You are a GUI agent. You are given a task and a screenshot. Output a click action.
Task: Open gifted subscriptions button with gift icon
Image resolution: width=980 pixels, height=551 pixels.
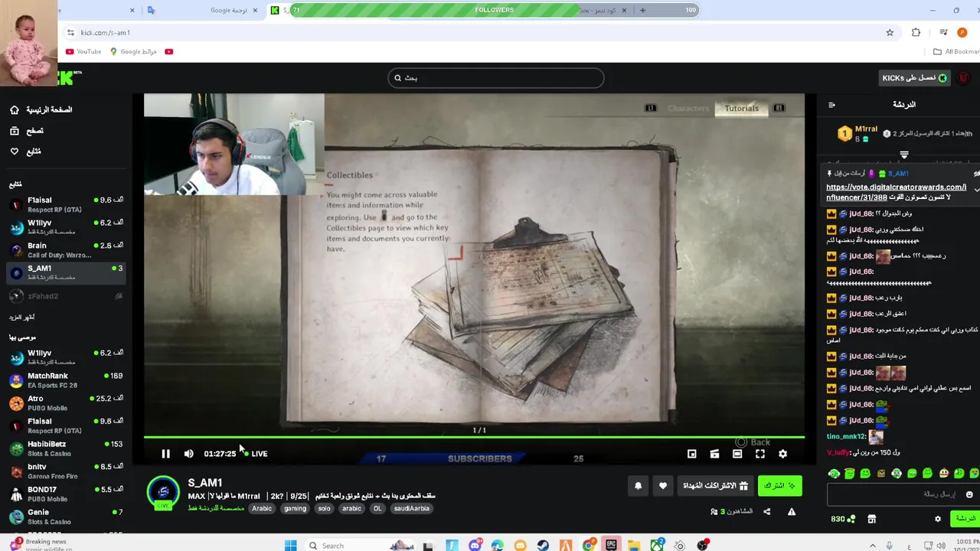coord(715,485)
